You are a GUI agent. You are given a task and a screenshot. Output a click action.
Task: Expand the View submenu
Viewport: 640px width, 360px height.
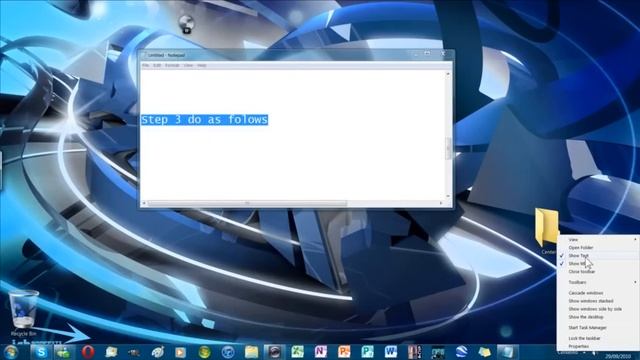[x=598, y=240]
